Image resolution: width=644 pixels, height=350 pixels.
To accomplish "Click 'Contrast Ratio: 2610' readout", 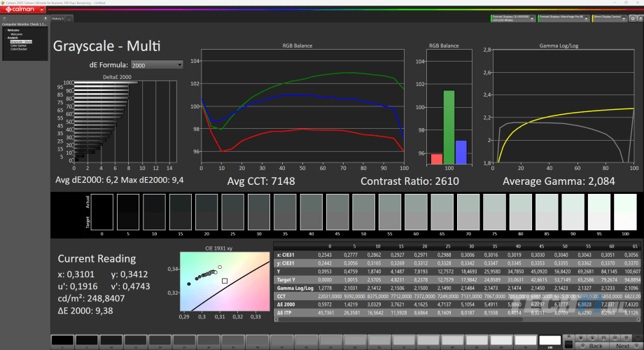I will point(409,181).
